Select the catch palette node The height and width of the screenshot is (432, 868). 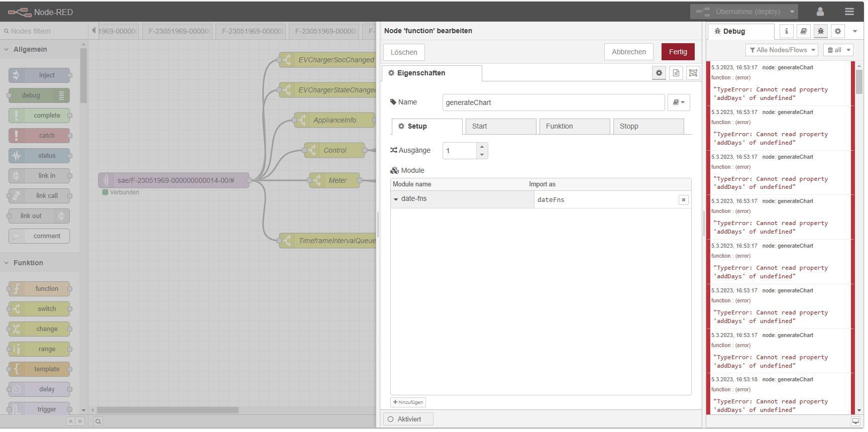(39, 136)
